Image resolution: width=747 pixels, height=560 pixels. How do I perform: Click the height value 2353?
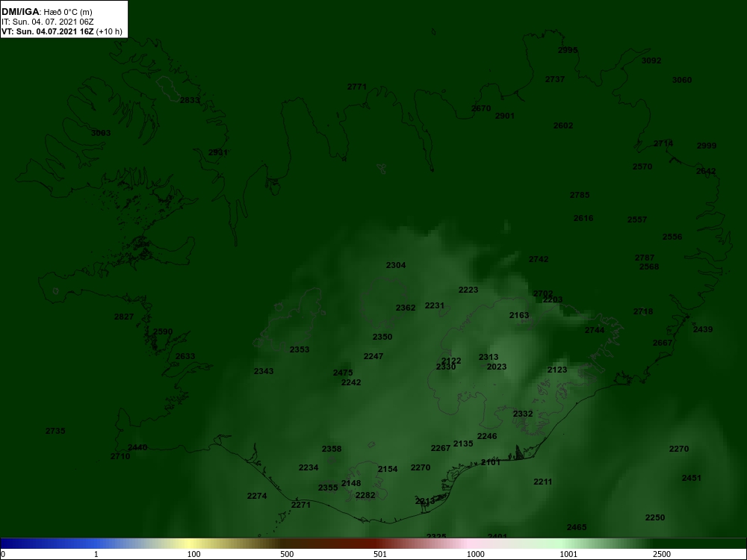tap(300, 349)
